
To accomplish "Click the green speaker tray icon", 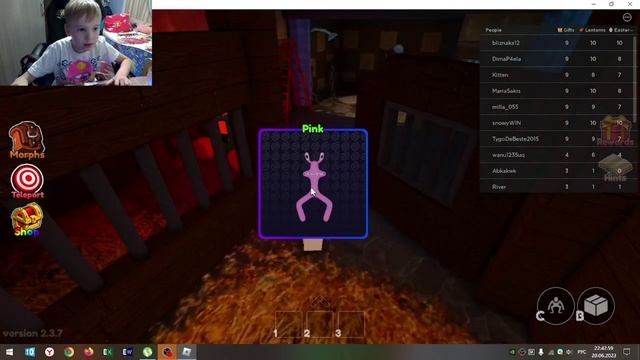I will tap(512, 351).
